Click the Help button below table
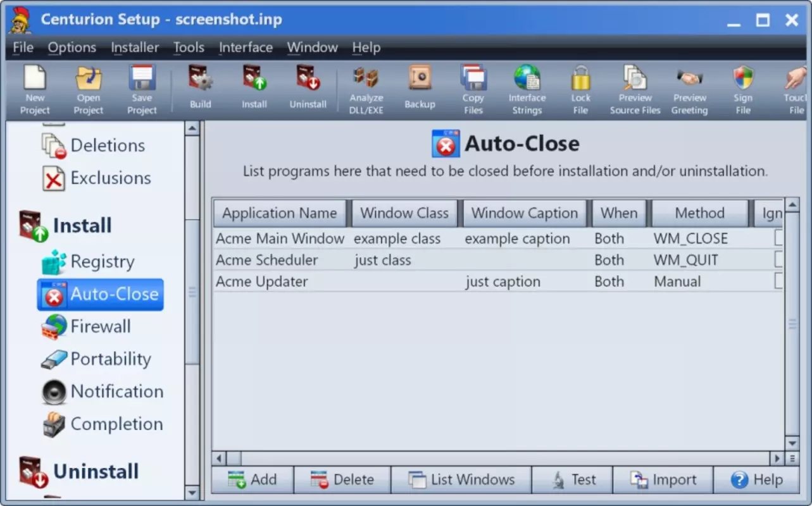This screenshot has width=812, height=506. pyautogui.click(x=756, y=480)
